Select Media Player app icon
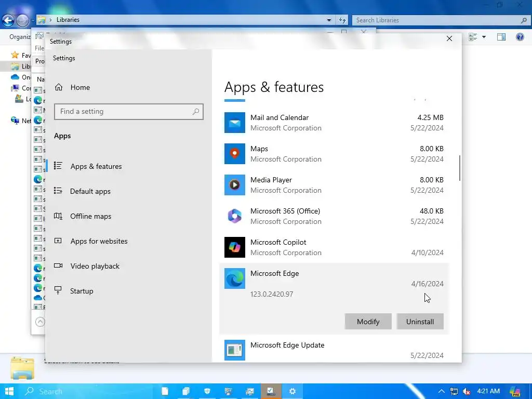 tap(234, 185)
